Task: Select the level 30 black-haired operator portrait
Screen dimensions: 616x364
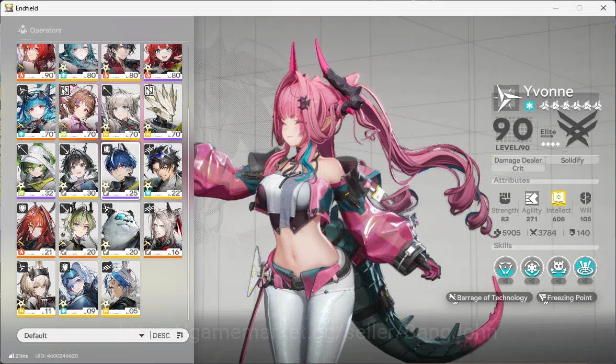Action: (x=78, y=170)
